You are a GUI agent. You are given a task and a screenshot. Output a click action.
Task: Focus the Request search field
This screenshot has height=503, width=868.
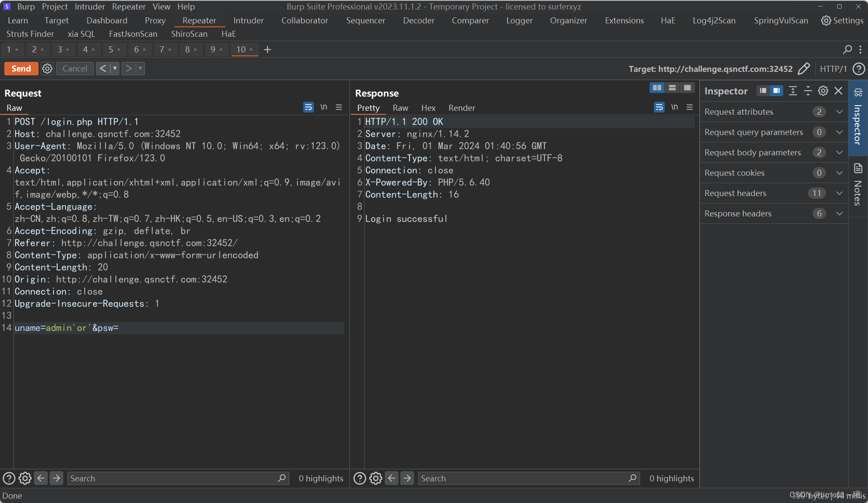[178, 478]
